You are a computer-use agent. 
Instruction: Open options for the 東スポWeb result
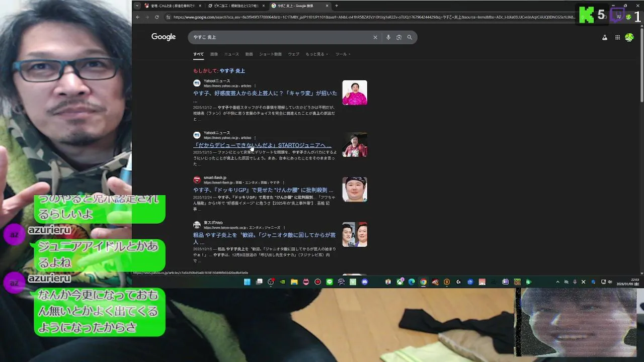[284, 228]
